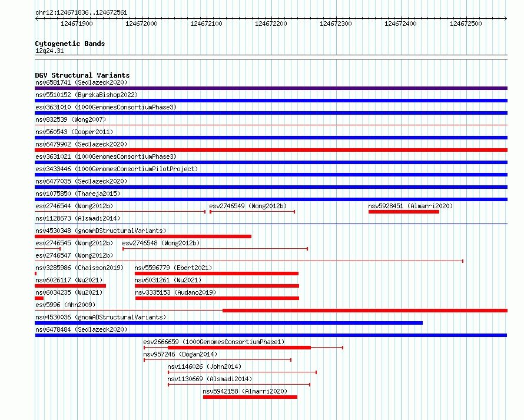524x420 pixels.
Task: Select the nsv6479902 (Sedlazeck2020) red bar
Action: (271, 150)
